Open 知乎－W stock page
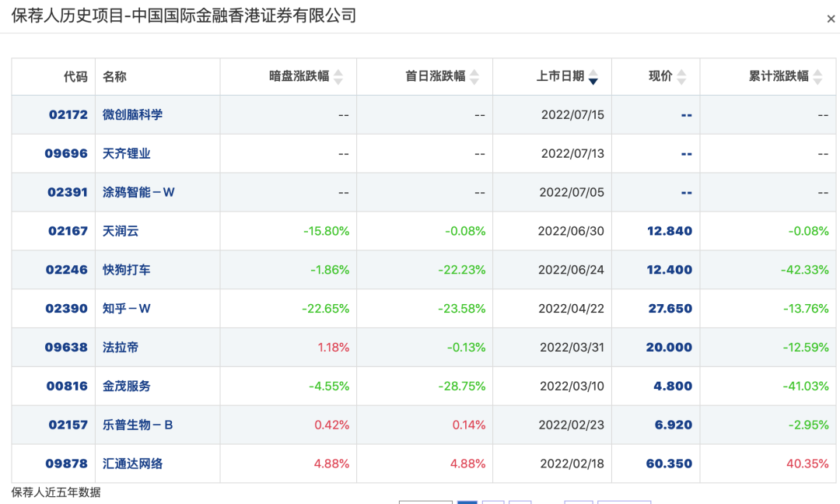This screenshot has height=504, width=840. pos(127,309)
